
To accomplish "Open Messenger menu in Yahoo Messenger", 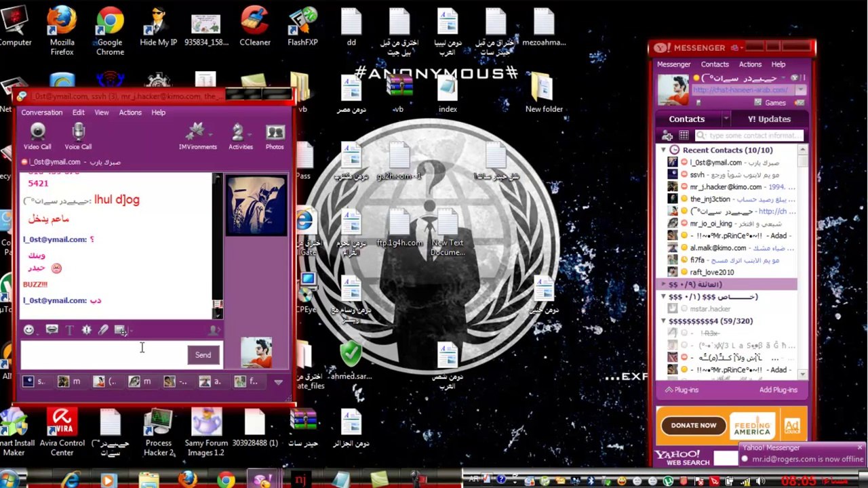I will point(673,64).
